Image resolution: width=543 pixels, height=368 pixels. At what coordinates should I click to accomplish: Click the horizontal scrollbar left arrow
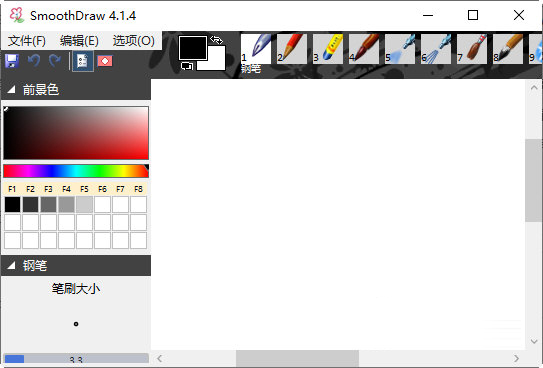pos(159,358)
